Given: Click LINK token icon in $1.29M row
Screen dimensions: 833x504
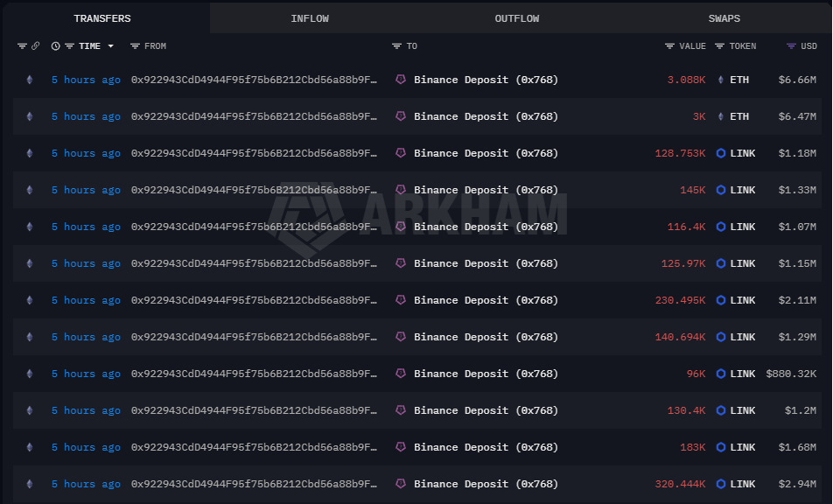Looking at the screenshot, I should pyautogui.click(x=721, y=337).
